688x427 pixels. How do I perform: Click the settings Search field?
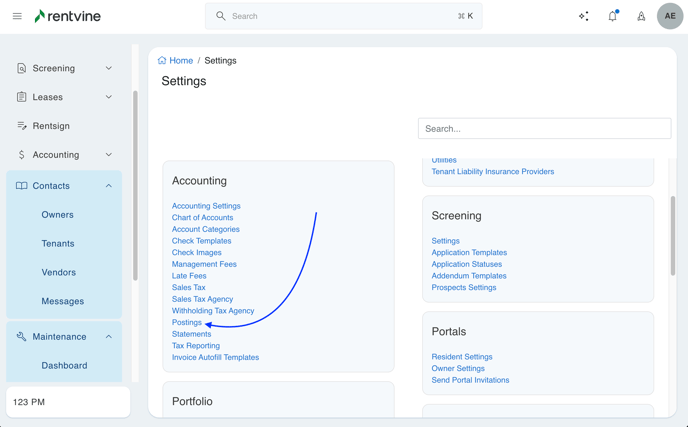coord(544,128)
